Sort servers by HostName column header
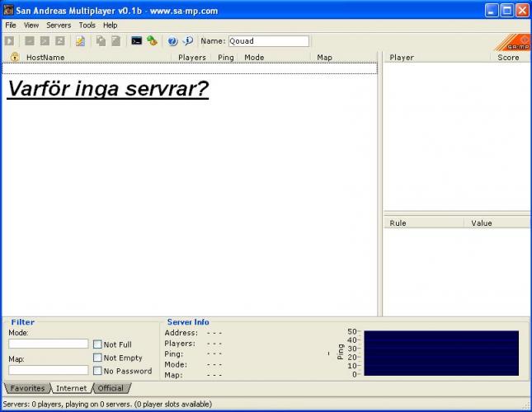The width and height of the screenshot is (532, 412). point(45,58)
